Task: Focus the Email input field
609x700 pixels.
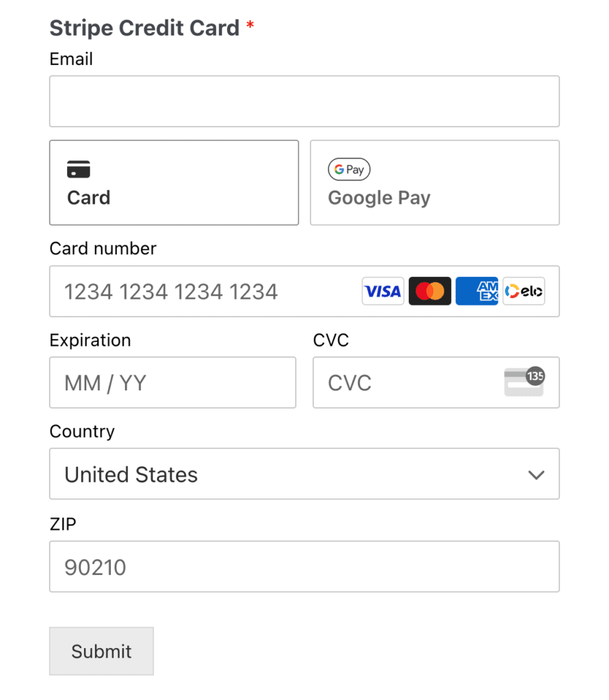Action: point(304,101)
